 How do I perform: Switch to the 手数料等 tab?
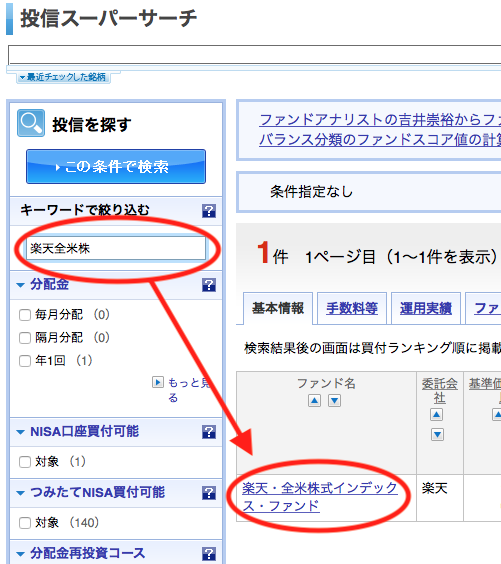pos(352,308)
